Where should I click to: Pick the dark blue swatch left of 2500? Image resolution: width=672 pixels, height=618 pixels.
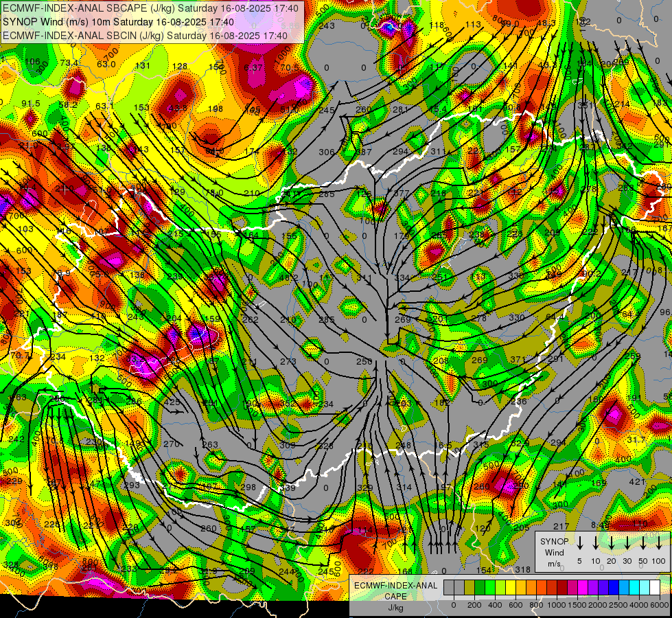click(x=614, y=587)
